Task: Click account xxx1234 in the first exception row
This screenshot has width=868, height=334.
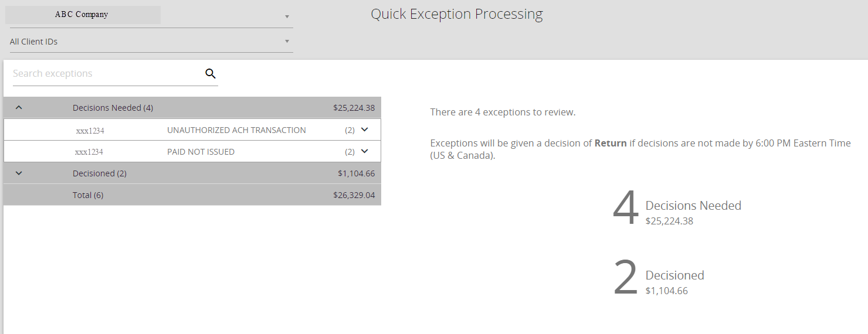Action: coord(90,131)
